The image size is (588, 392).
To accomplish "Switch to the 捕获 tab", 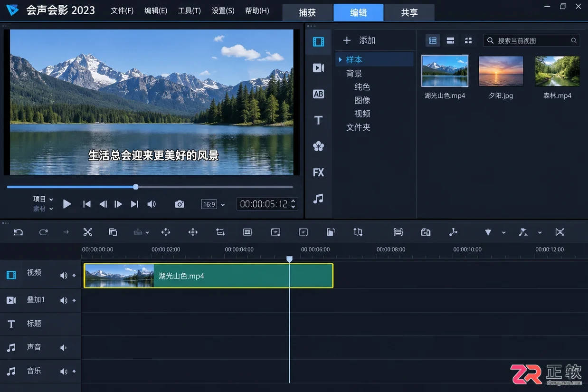I will pos(307,12).
